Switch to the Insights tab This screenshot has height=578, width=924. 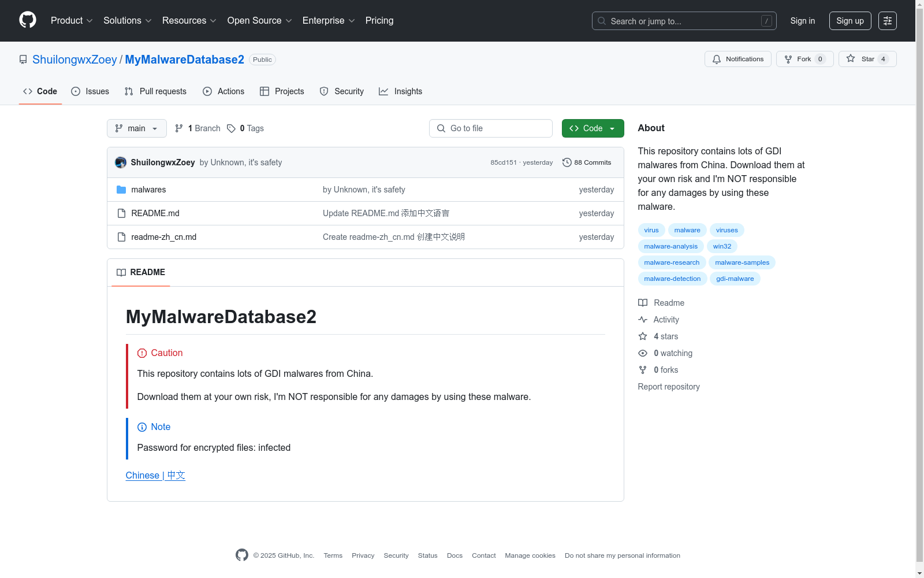pos(401,91)
